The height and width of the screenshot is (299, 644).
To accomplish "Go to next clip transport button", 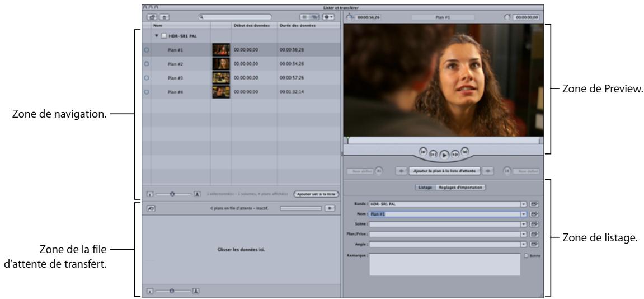I will click(465, 151).
